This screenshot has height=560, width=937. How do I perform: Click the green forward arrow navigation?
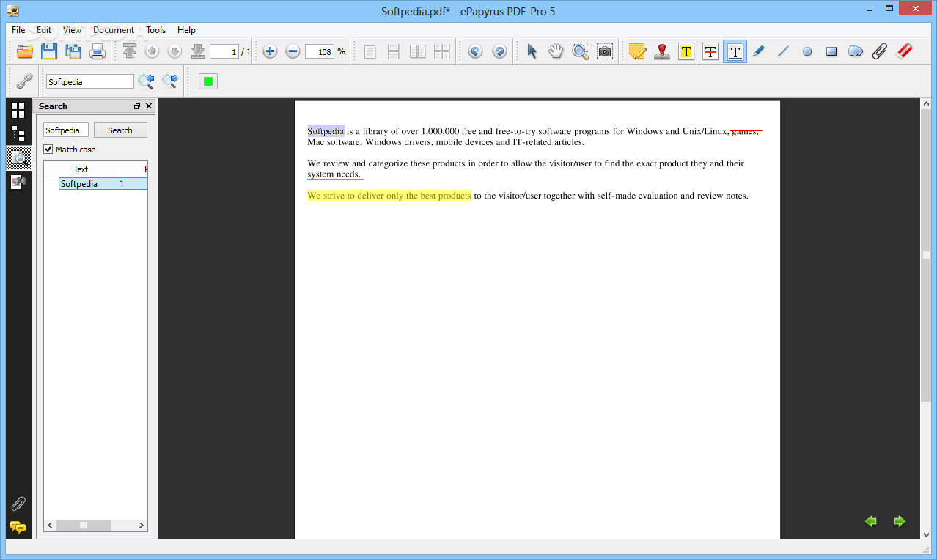900,521
